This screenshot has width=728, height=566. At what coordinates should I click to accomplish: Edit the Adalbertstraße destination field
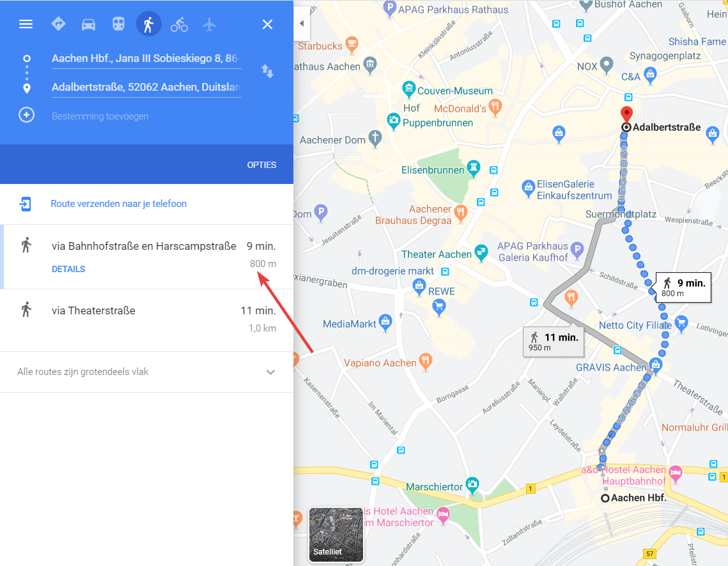point(146,88)
